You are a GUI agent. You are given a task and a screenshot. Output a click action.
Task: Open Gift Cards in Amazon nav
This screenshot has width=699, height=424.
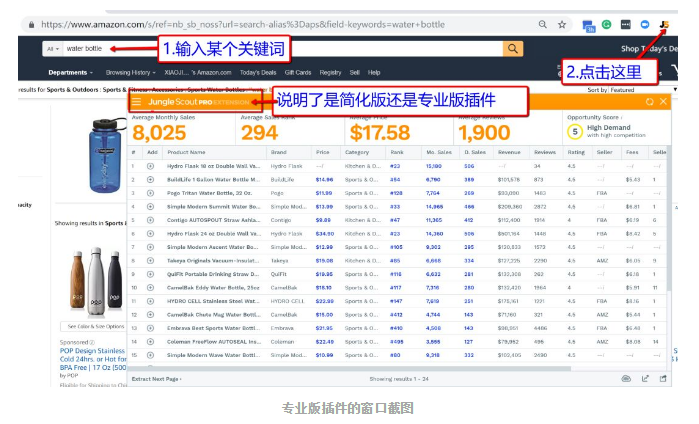tap(298, 72)
